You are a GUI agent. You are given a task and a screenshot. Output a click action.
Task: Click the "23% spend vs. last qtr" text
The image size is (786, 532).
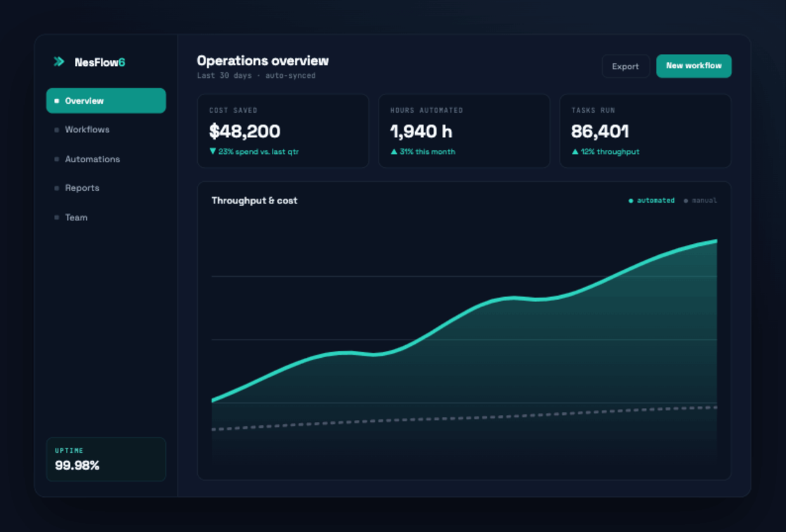click(259, 152)
